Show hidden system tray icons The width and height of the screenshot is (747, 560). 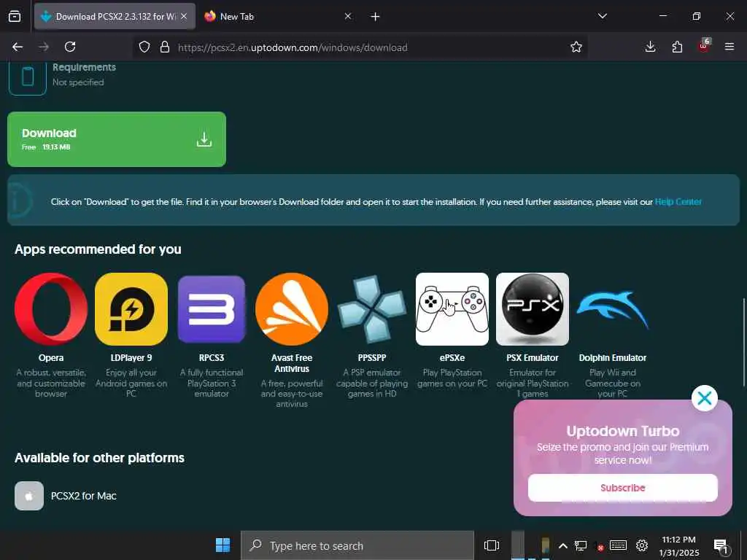[x=562, y=545]
